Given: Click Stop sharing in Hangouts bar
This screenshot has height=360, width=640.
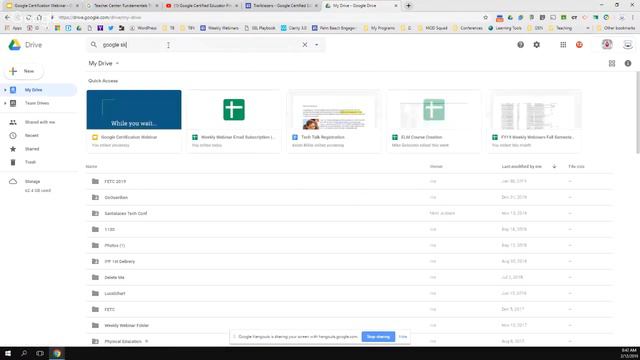Looking at the screenshot, I should click(x=378, y=337).
